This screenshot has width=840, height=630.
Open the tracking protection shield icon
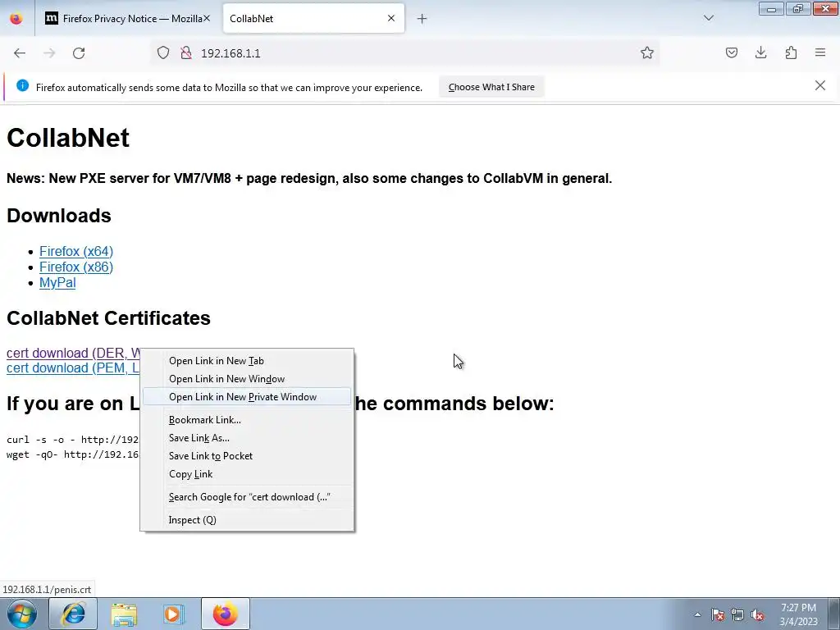(x=163, y=53)
